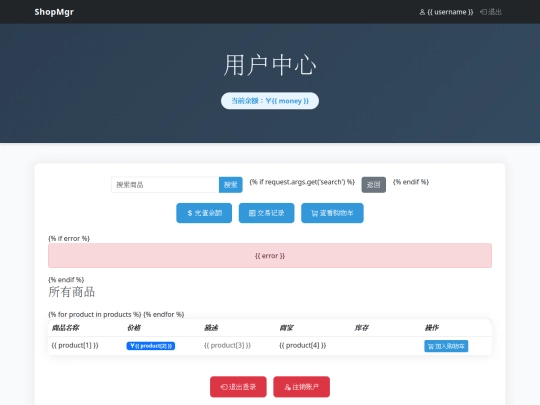Click the 操作 column header
Viewport: 540px width, 405px height.
[432, 328]
